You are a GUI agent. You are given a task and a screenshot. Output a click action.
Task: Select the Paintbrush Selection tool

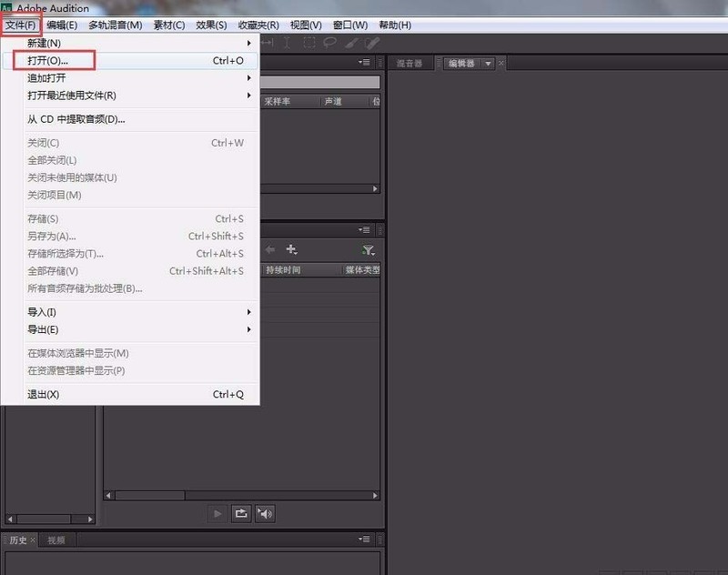[352, 42]
